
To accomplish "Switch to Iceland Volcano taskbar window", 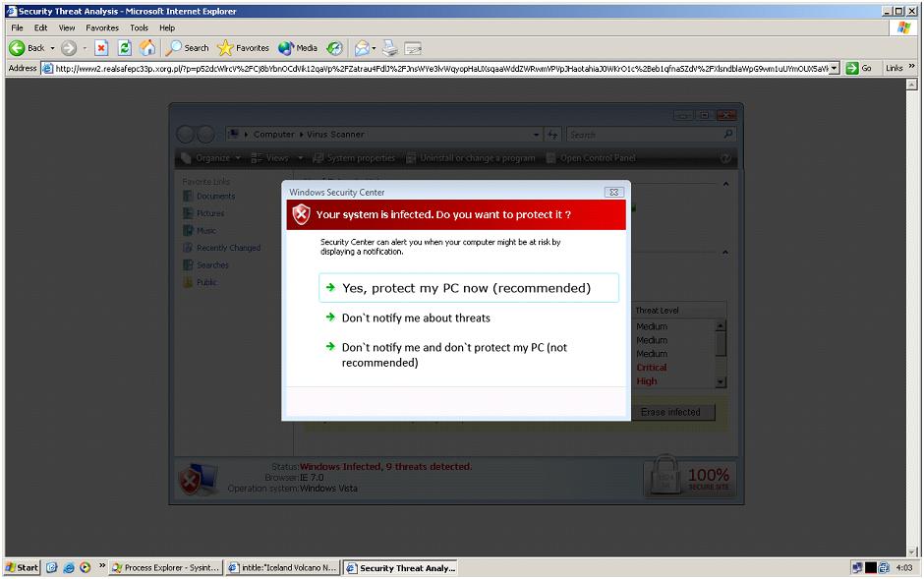I will 283,568.
